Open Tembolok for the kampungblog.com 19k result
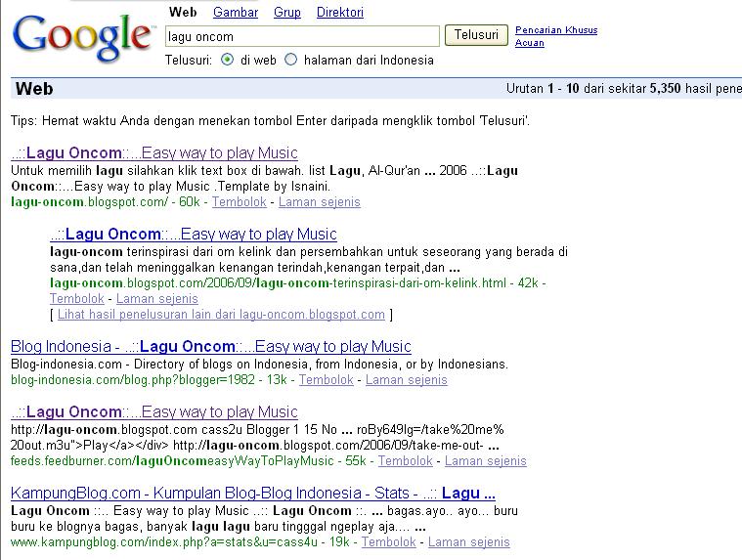The width and height of the screenshot is (742, 560). click(388, 542)
